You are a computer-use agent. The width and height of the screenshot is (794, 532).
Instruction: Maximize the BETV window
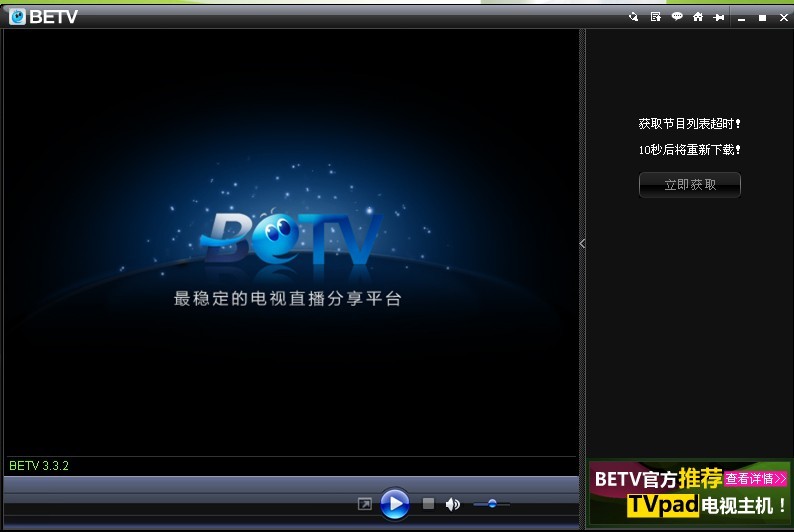tap(762, 18)
